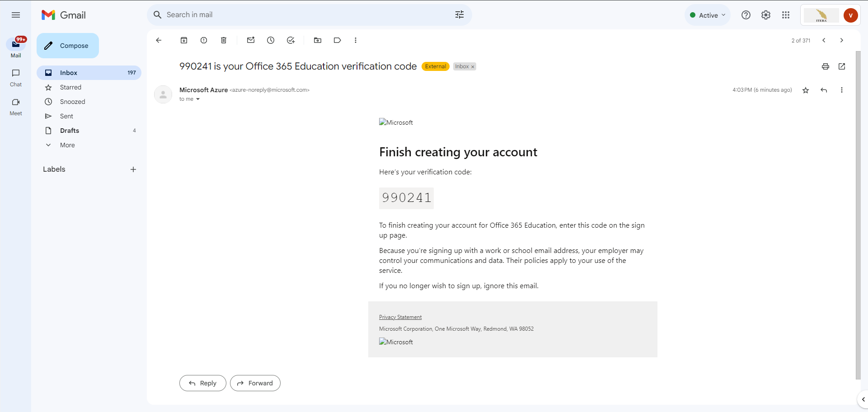
Task: Snooze this email with clock icon
Action: (x=271, y=40)
